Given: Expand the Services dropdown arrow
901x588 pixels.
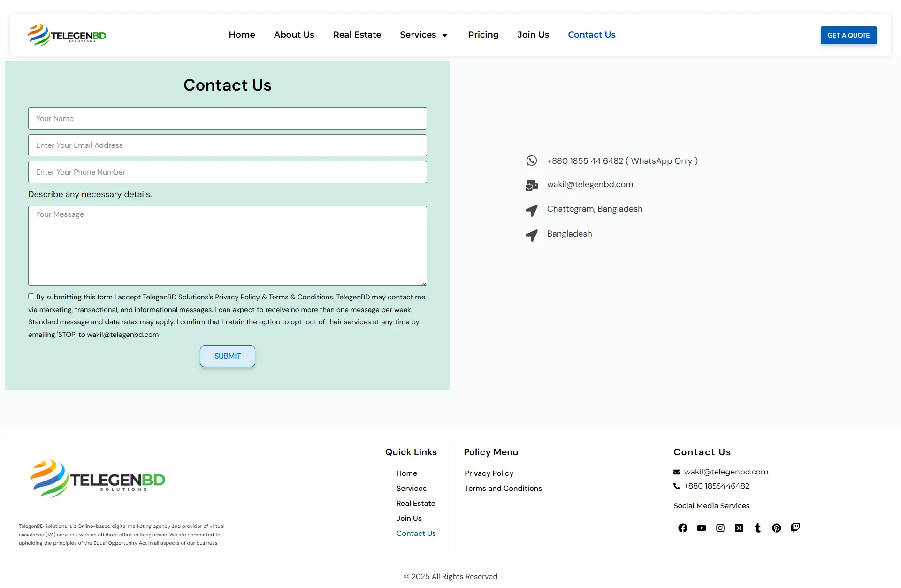Looking at the screenshot, I should (445, 35).
